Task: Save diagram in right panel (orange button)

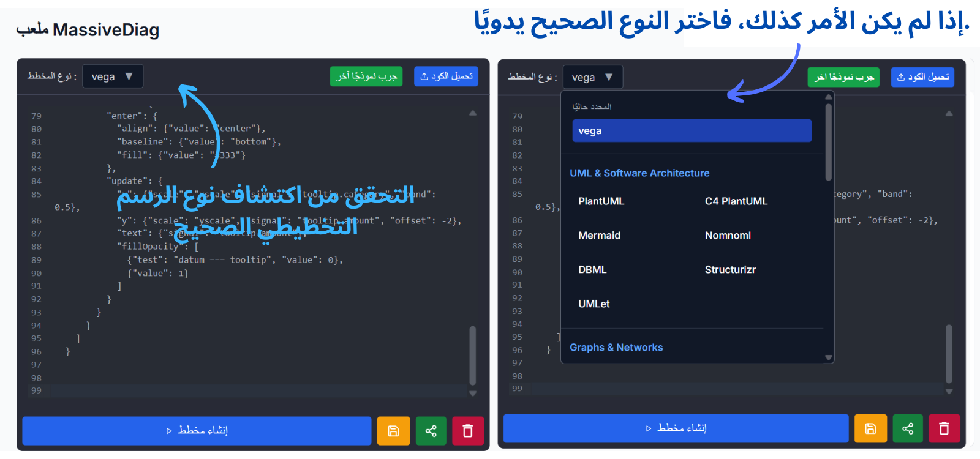Action: (870, 428)
